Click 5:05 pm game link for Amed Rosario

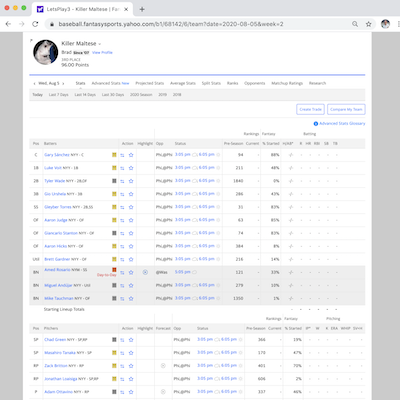[x=183, y=272]
